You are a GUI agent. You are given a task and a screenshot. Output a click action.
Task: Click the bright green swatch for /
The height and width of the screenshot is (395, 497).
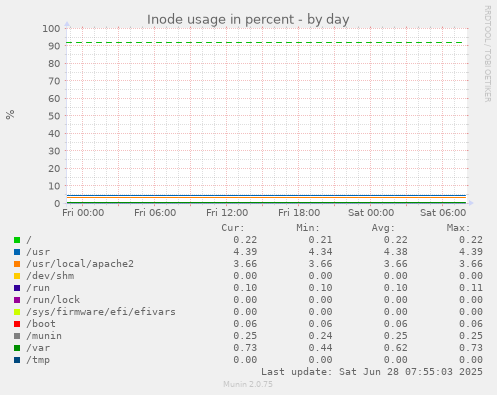(x=17, y=240)
